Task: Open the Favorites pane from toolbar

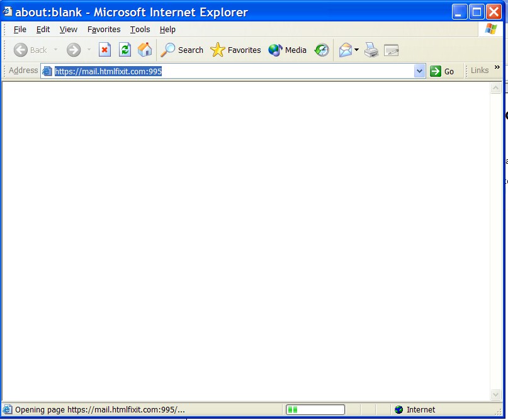Action: point(235,50)
